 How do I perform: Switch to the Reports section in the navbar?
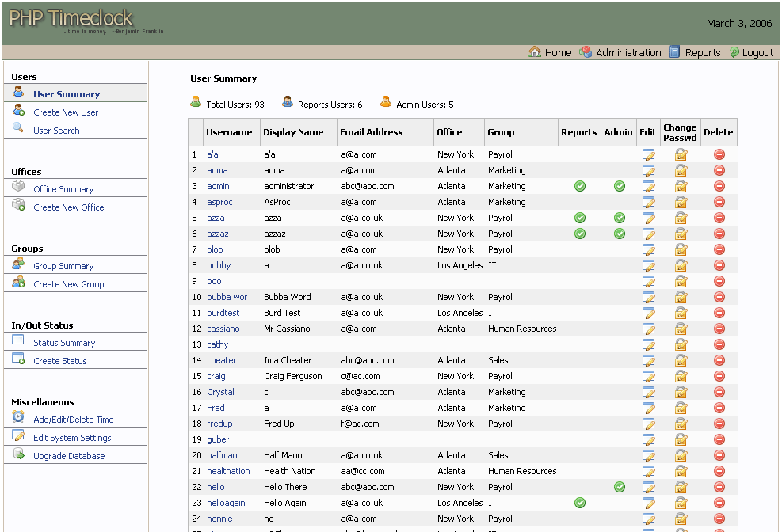703,52
